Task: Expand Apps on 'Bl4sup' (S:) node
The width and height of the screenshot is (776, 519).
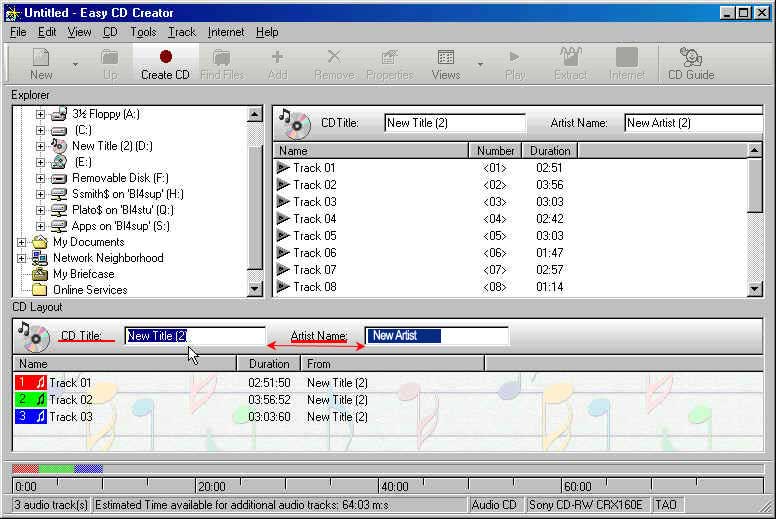Action: 40,226
